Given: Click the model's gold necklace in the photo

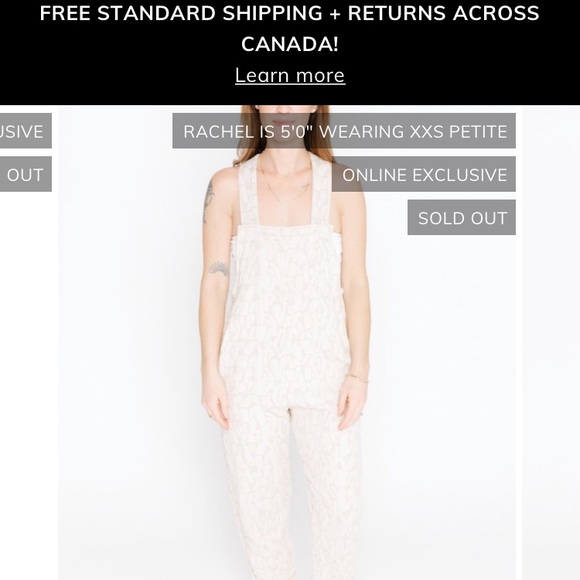Looking at the screenshot, I should tap(285, 190).
